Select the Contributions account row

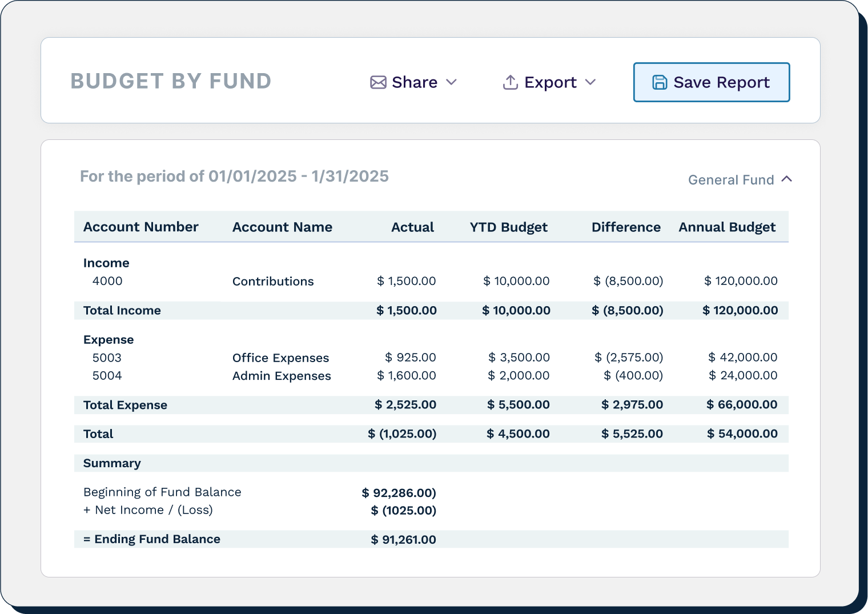(400, 281)
